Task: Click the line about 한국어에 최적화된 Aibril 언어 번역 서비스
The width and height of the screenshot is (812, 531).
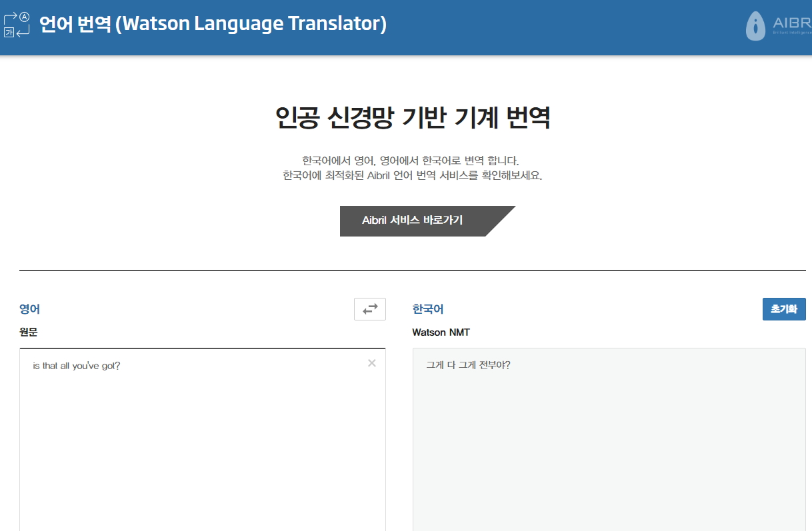Action: (x=413, y=177)
